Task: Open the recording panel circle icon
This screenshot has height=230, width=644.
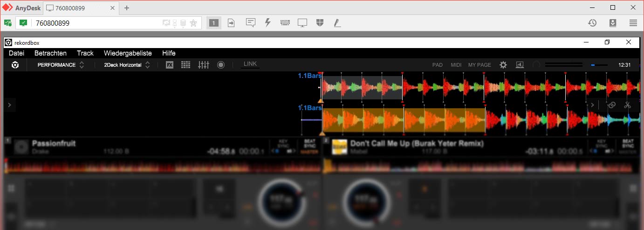Action: tap(221, 65)
